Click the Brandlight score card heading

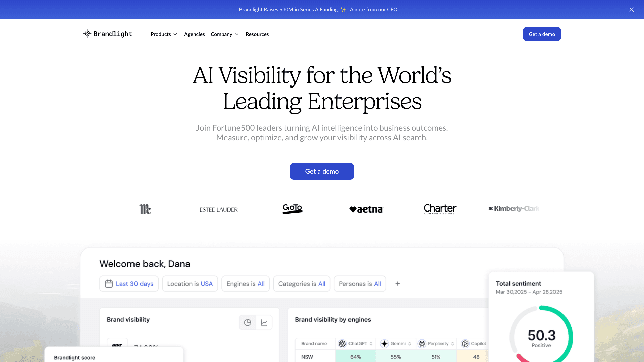[x=74, y=358]
